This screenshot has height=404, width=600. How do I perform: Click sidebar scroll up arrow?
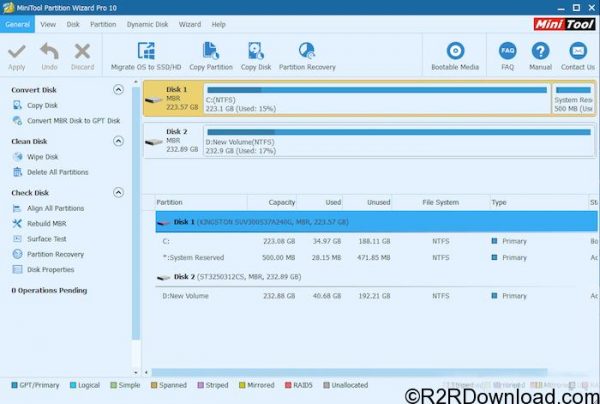(136, 82)
